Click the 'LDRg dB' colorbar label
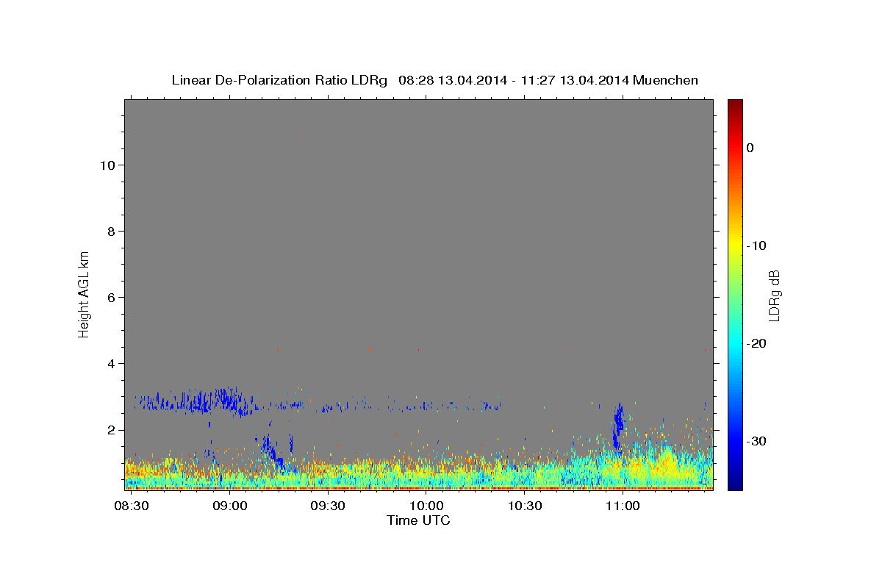Image resolution: width=882 pixels, height=588 pixels. [x=774, y=295]
